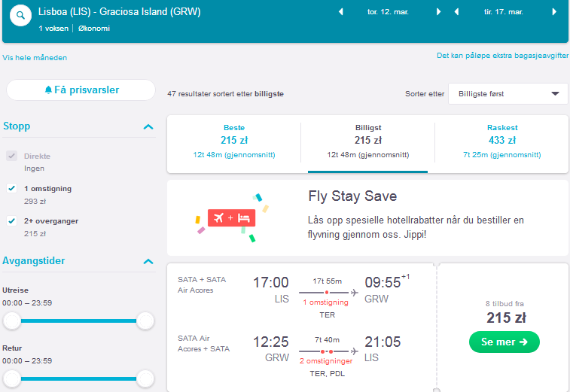570x392 pixels.
Task: Click Utreise slider left handle
Action: (x=12, y=321)
